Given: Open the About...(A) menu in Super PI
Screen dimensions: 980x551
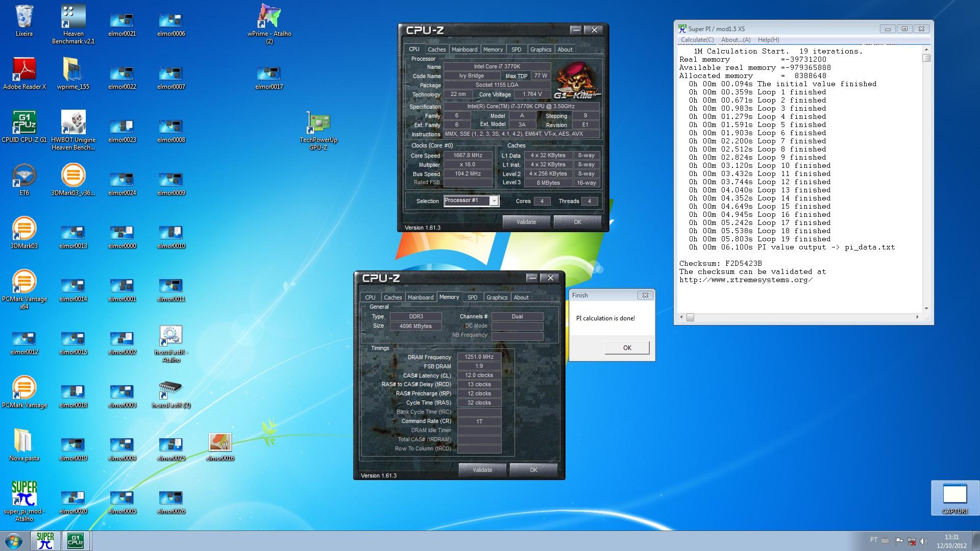Looking at the screenshot, I should [x=736, y=40].
